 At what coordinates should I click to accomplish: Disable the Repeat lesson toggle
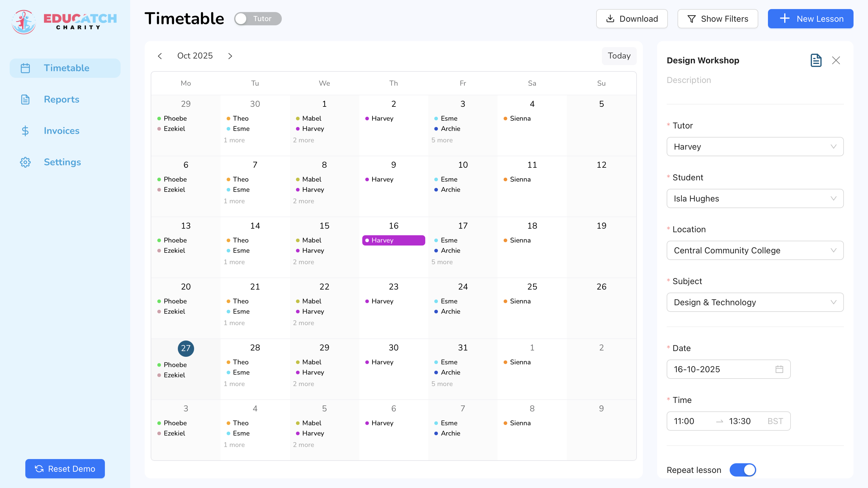(x=743, y=470)
